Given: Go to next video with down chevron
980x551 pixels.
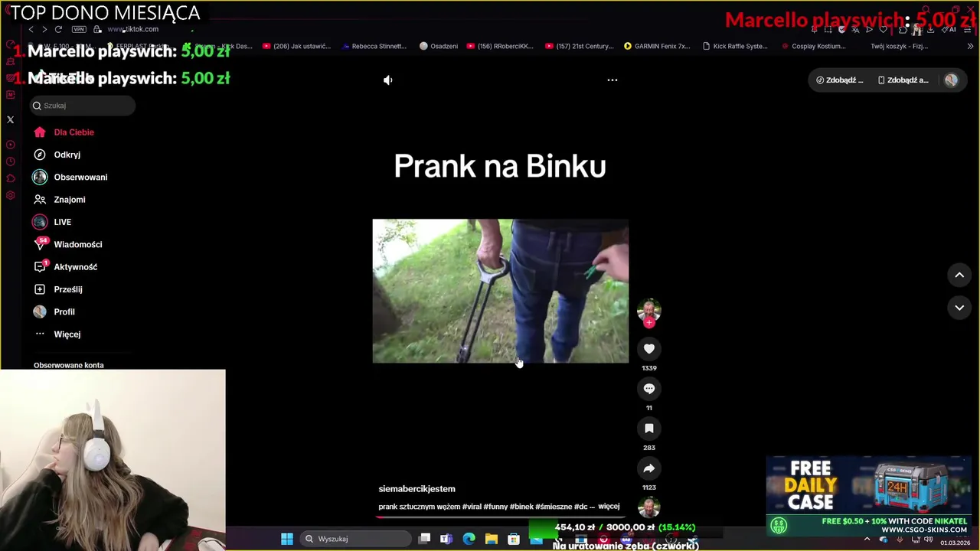Looking at the screenshot, I should (x=959, y=308).
